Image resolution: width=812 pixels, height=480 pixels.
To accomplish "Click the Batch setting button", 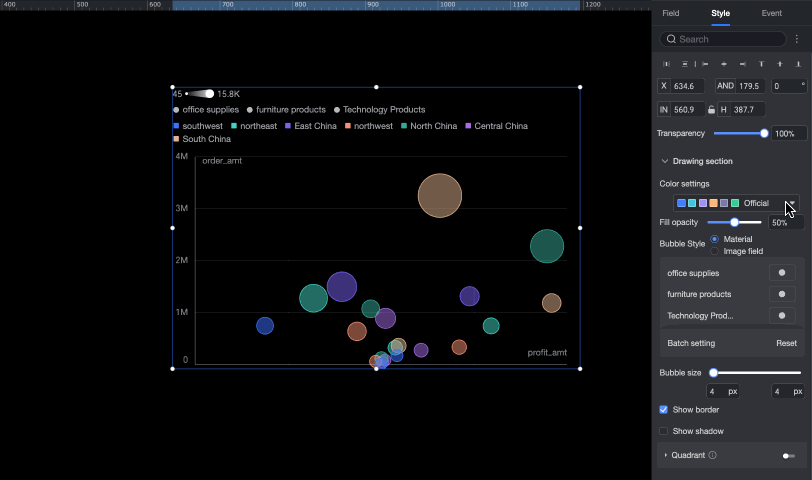I will point(691,343).
